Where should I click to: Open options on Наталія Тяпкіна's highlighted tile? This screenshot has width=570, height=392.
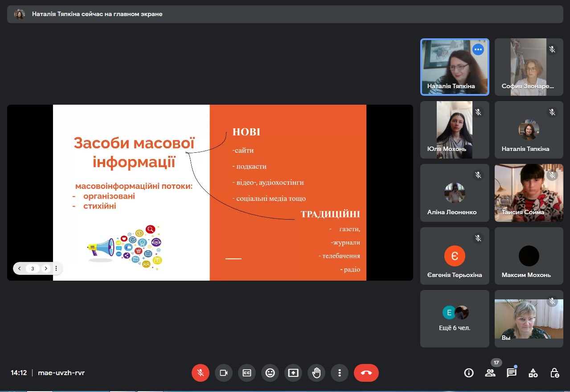pos(478,49)
